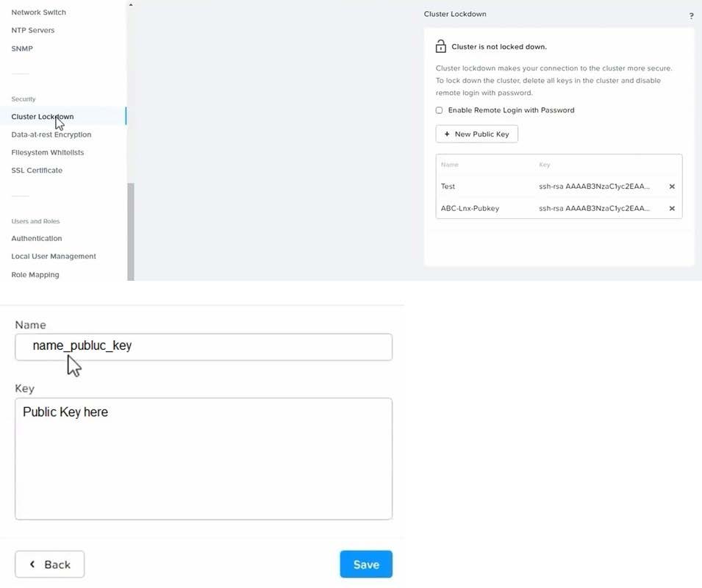The image size is (702, 588).
Task: Enable Remote Login with Password checkbox
Action: pos(440,110)
